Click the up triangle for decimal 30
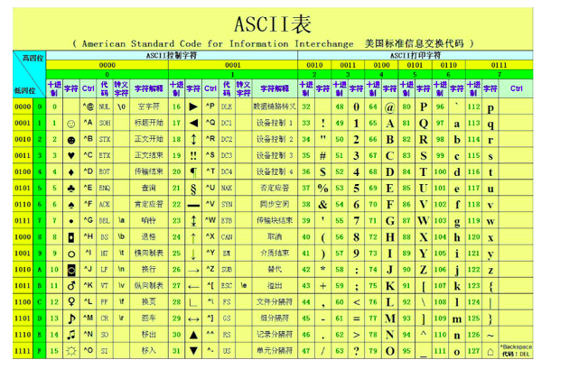 193,335
